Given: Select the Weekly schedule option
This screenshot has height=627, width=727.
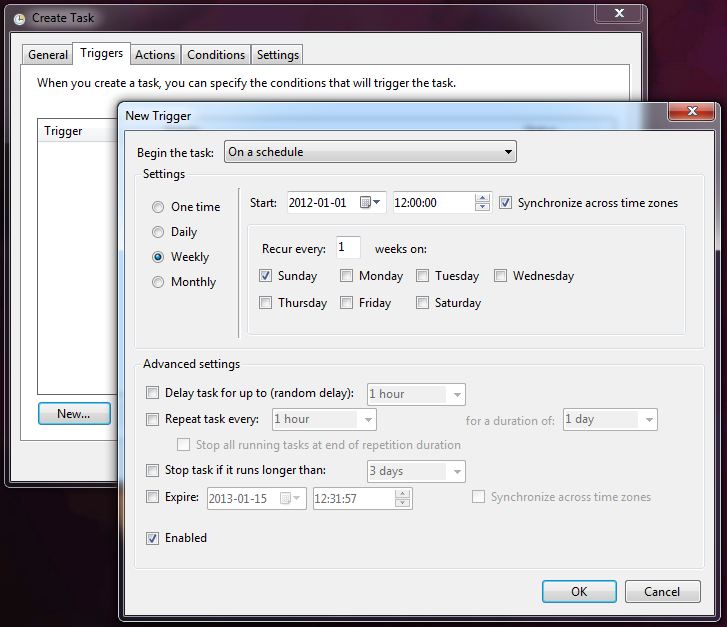Looking at the screenshot, I should click(x=158, y=257).
